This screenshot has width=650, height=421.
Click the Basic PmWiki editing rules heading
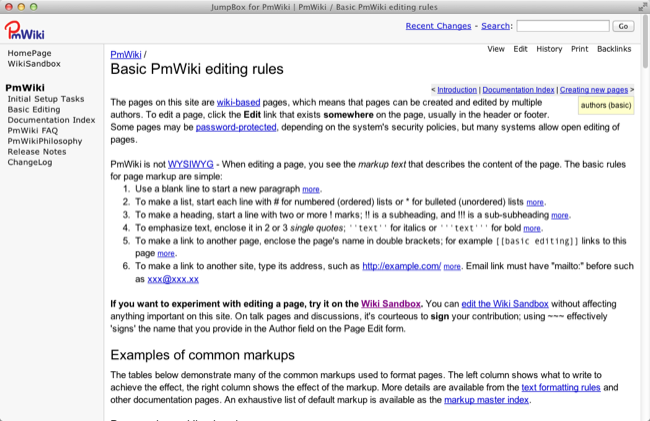(197, 69)
